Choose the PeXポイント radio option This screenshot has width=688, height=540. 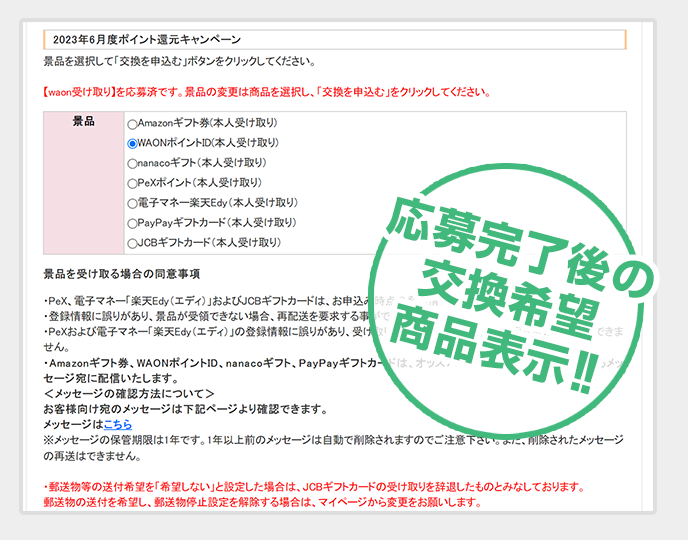point(132,183)
